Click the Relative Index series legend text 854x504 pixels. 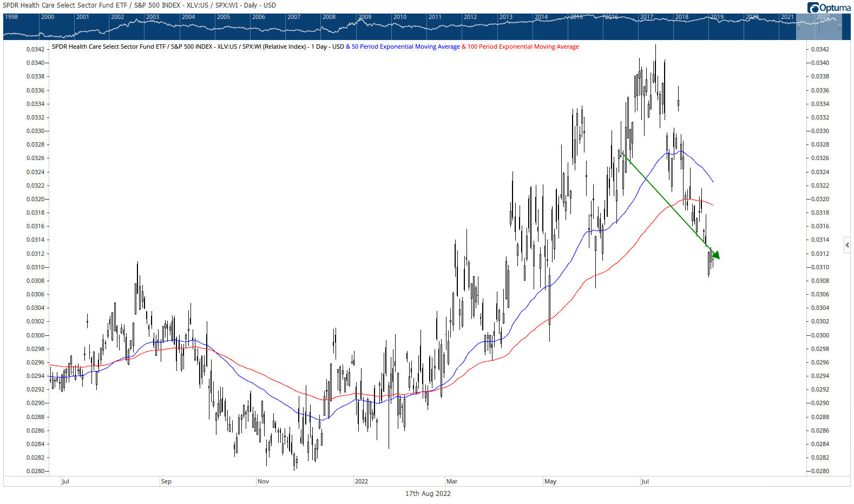(x=198, y=47)
